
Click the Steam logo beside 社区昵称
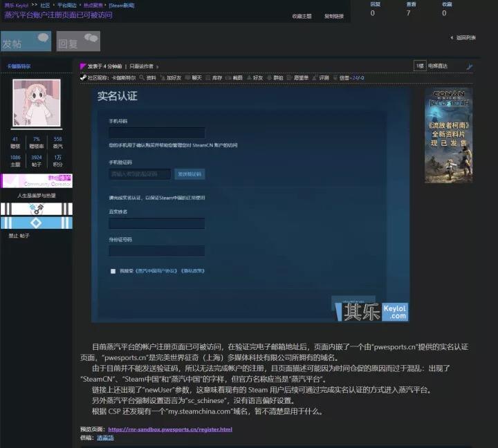[83, 77]
